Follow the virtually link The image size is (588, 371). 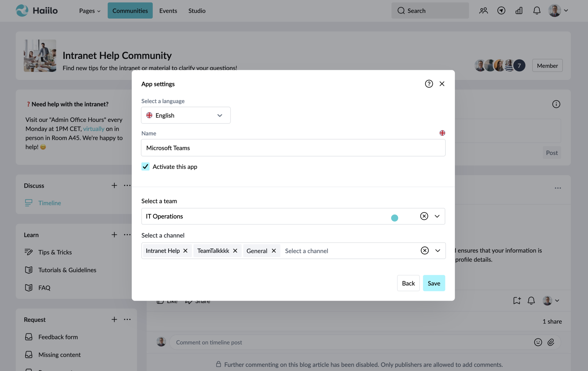click(94, 129)
